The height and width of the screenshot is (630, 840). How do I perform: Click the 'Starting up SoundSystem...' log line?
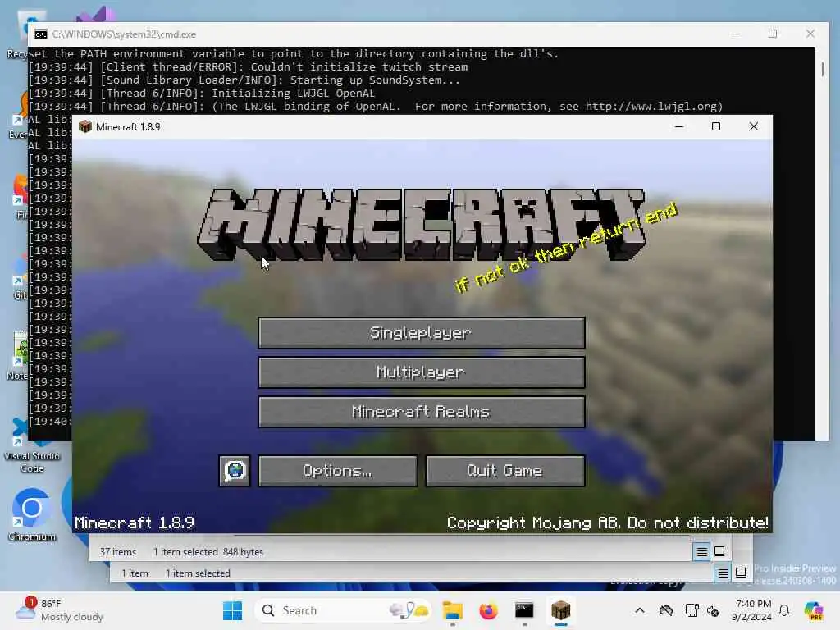[x=244, y=80]
